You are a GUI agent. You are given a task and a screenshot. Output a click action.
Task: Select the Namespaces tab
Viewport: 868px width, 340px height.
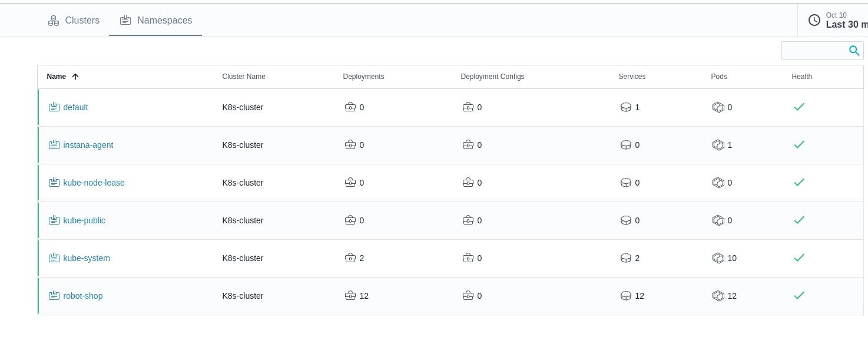click(x=155, y=21)
